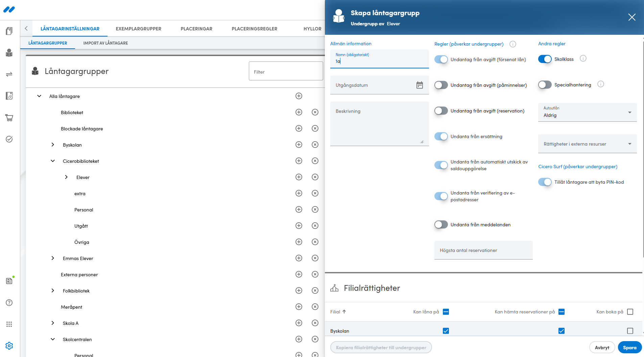The image size is (644, 357).
Task: Add subgroup under Byskolan in tree
Action: 299,145
